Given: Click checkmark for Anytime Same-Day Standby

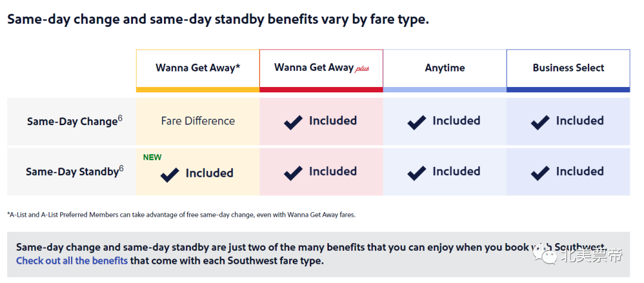Looking at the screenshot, I should (417, 173).
